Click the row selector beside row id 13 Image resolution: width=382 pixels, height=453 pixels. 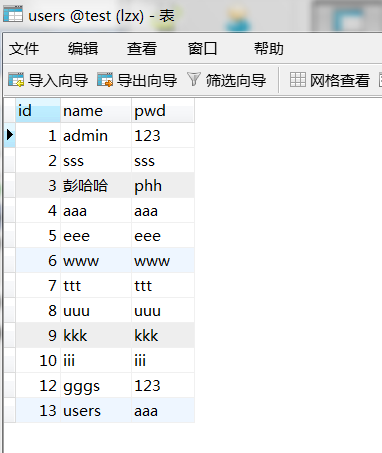(x=10, y=410)
